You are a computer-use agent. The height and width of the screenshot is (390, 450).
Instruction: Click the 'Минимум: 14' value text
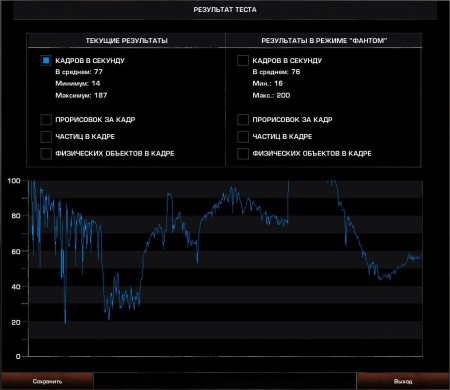[x=78, y=83]
